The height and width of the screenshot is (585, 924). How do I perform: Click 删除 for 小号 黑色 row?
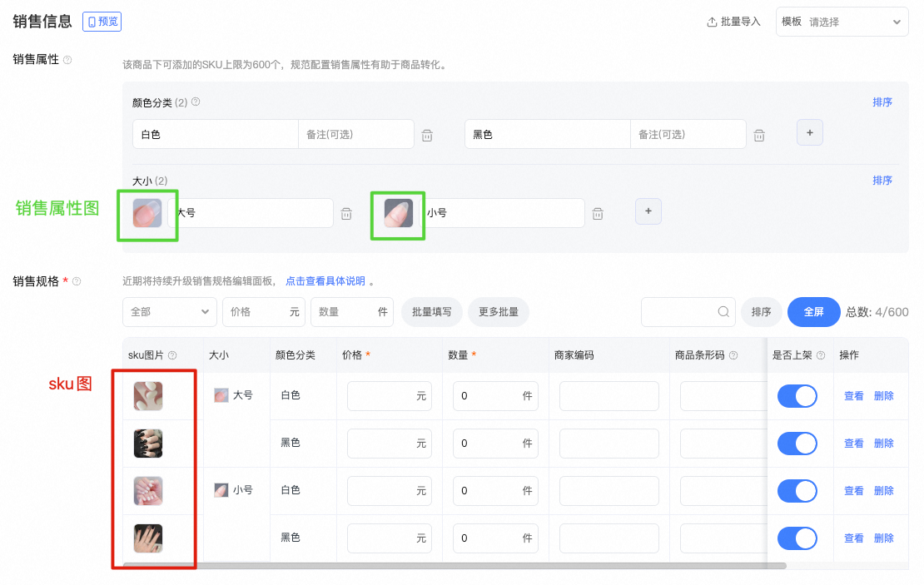(884, 538)
